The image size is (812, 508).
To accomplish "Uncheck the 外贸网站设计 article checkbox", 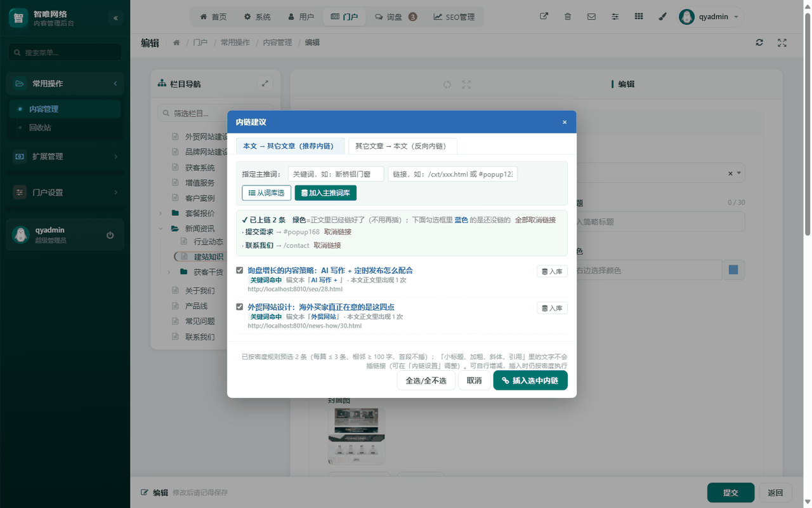I will [x=240, y=307].
